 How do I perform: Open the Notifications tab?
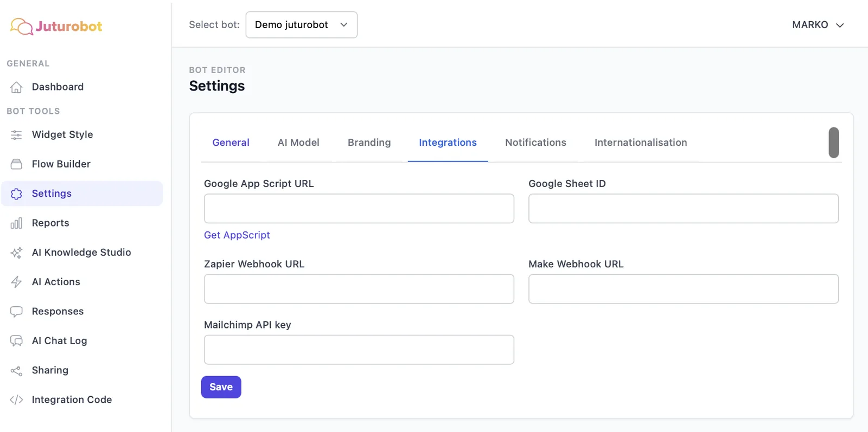point(535,143)
